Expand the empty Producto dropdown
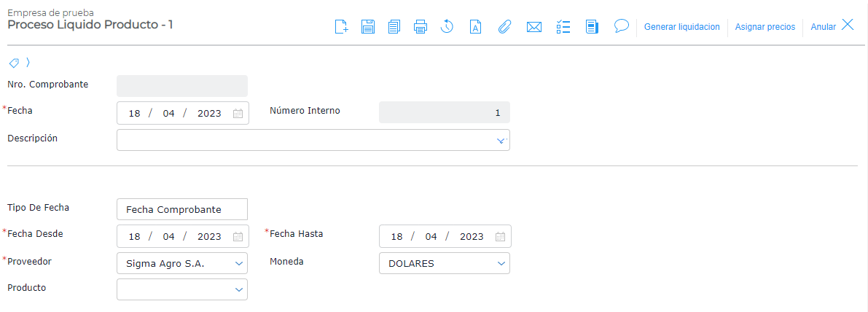Screen dimensions: 868x312 point(238,289)
